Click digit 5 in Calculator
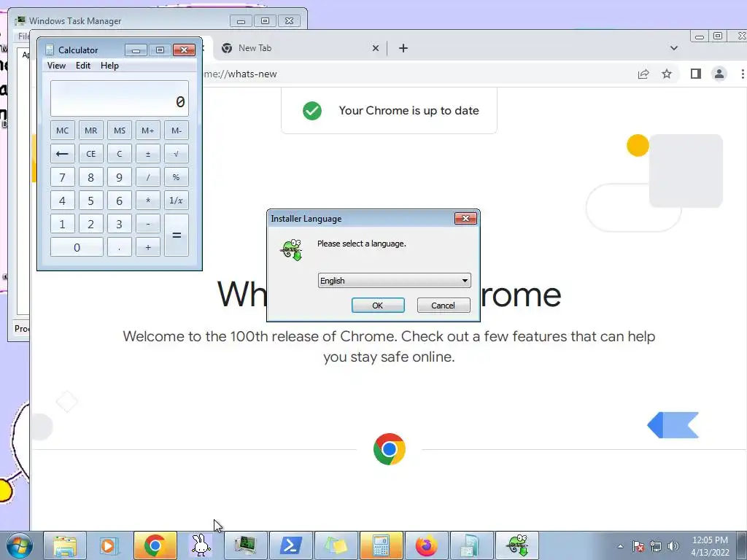 (x=91, y=201)
